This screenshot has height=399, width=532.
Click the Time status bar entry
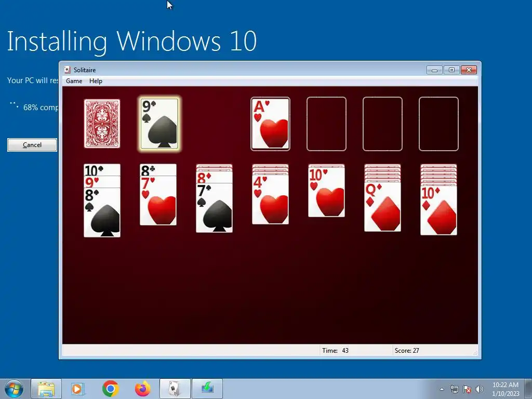(335, 351)
